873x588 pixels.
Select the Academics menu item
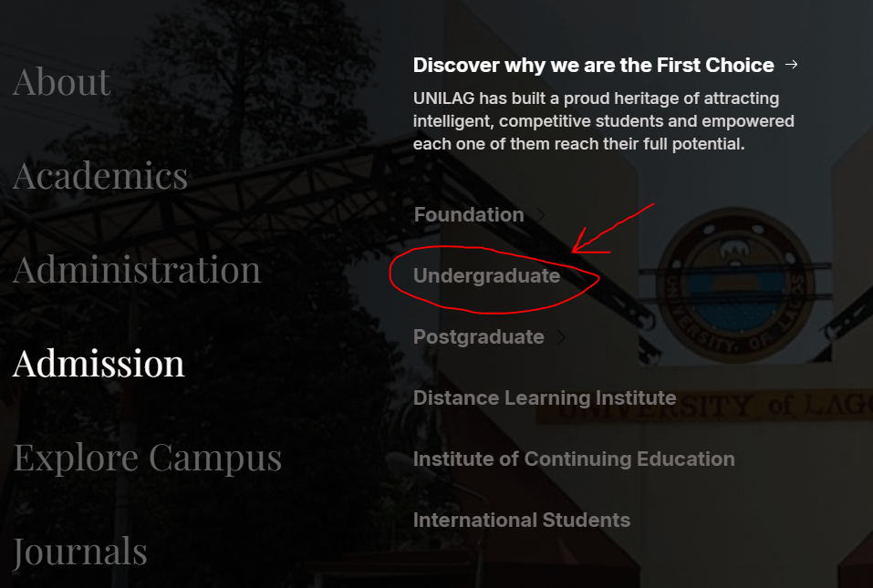[x=100, y=176]
